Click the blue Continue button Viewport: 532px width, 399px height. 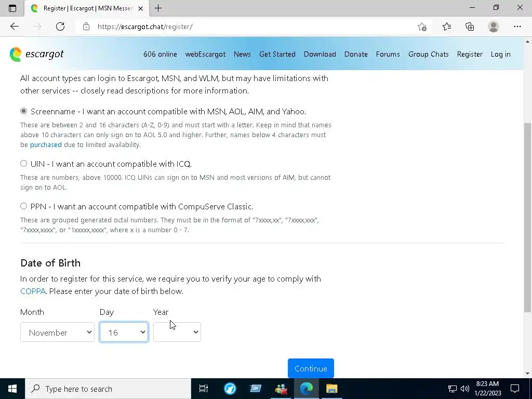(311, 368)
